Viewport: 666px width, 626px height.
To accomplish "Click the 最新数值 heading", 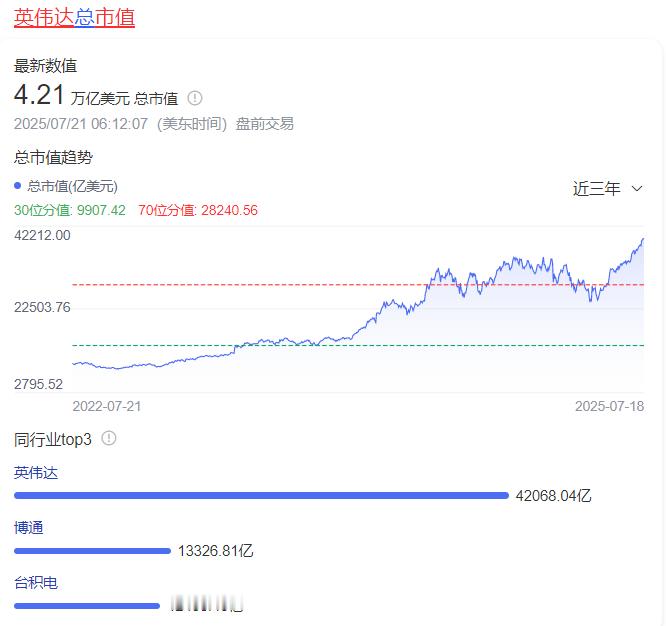I will tap(45, 66).
